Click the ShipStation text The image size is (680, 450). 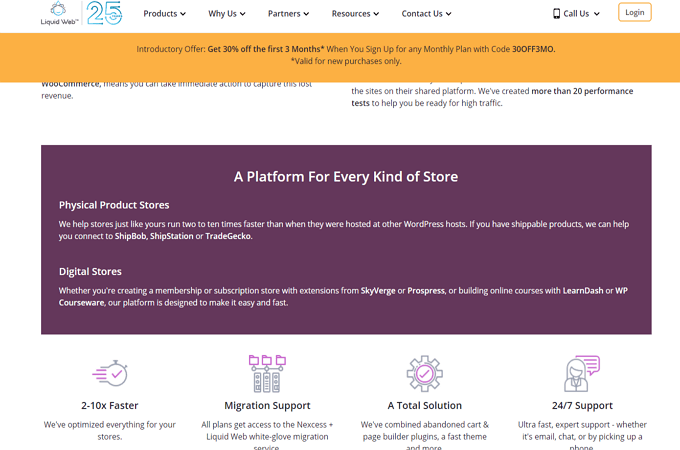tap(172, 236)
